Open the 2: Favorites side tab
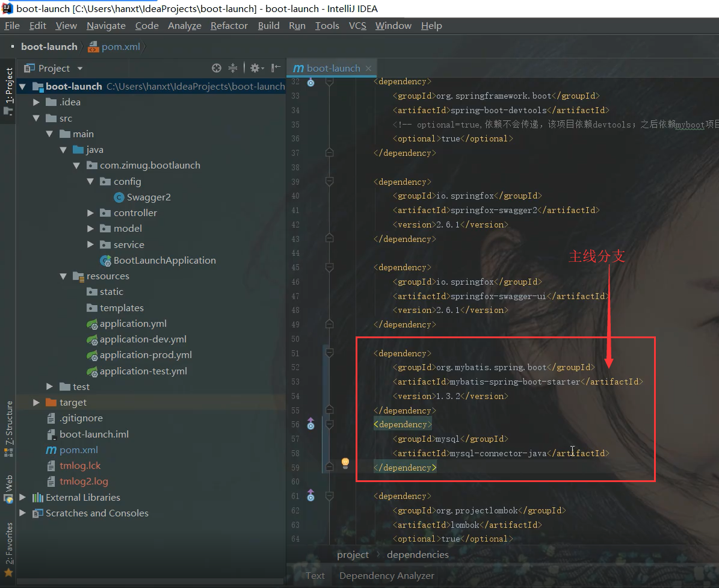This screenshot has width=719, height=588. coord(8,549)
